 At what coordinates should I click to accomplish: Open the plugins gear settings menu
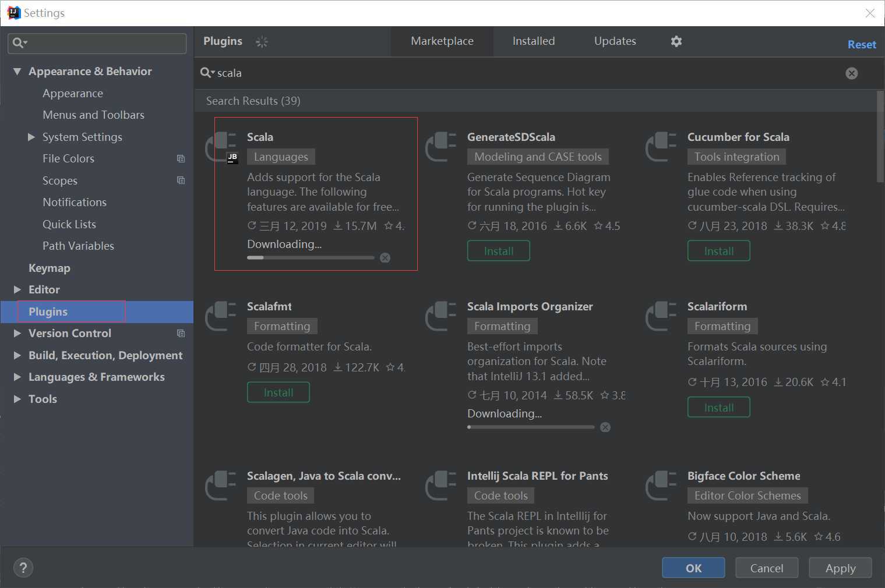tap(676, 41)
